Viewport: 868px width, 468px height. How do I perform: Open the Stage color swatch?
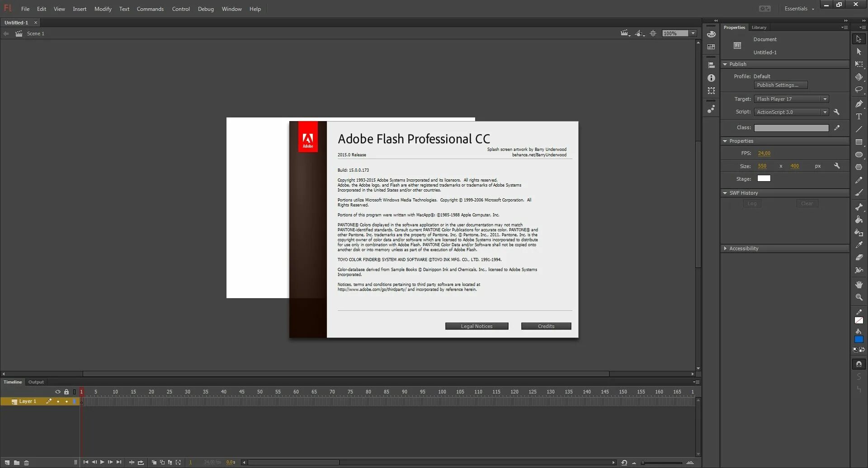(x=764, y=178)
